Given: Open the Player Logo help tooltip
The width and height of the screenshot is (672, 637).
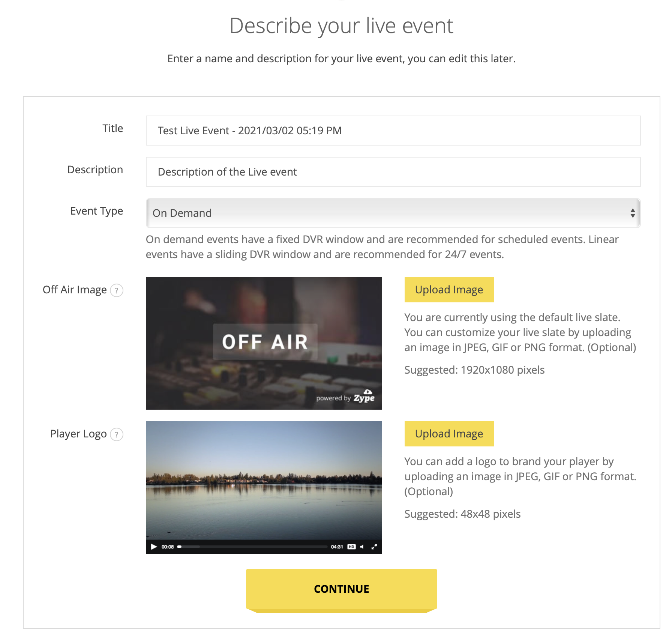Looking at the screenshot, I should click(x=117, y=434).
